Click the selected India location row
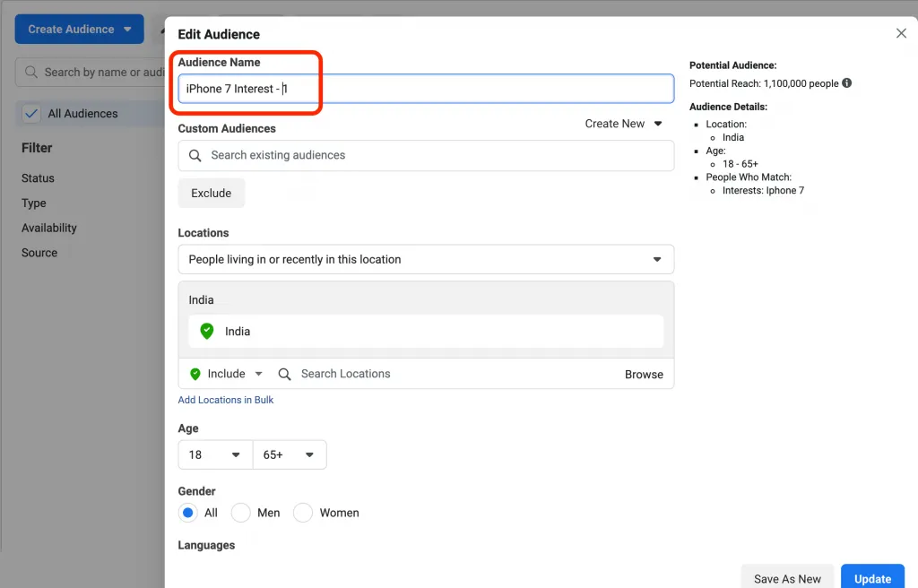Viewport: 918px width, 588px height. point(426,332)
